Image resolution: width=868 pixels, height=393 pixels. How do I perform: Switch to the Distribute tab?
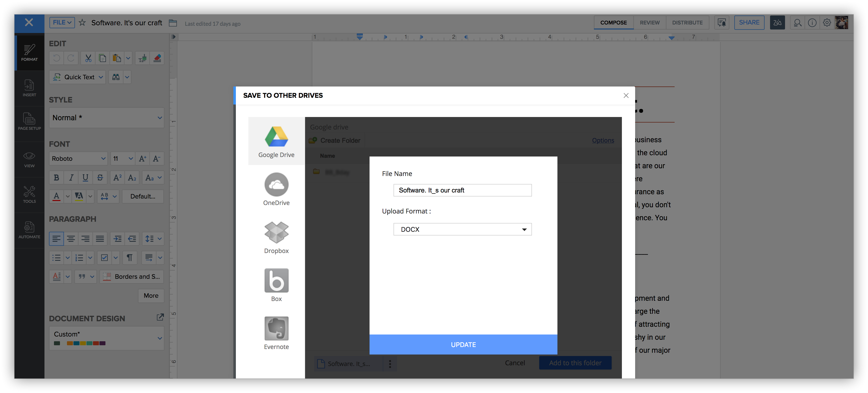pos(687,22)
